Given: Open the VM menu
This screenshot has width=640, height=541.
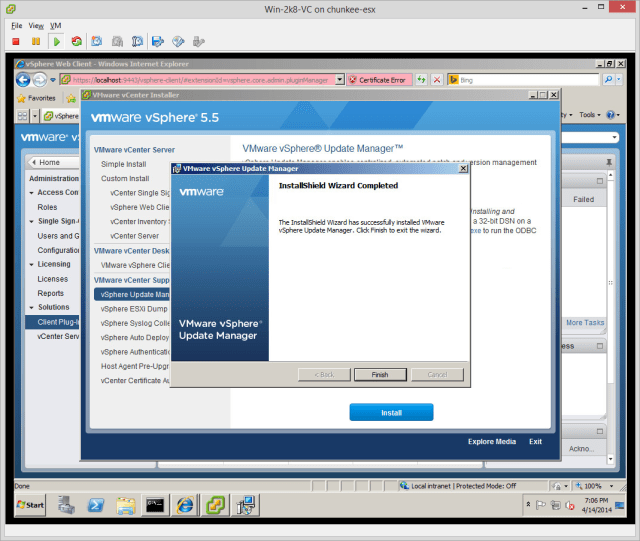Looking at the screenshot, I should click(x=56, y=26).
